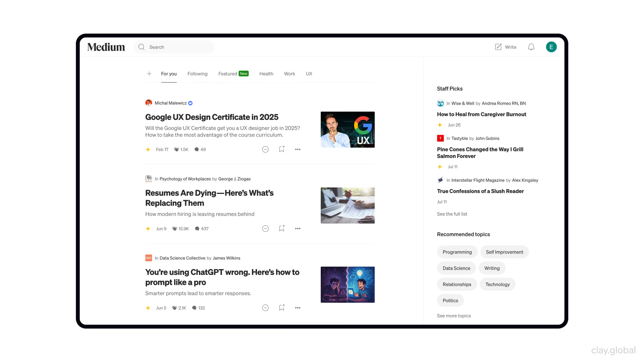Click the clap icon on Resumes article

coord(174,229)
